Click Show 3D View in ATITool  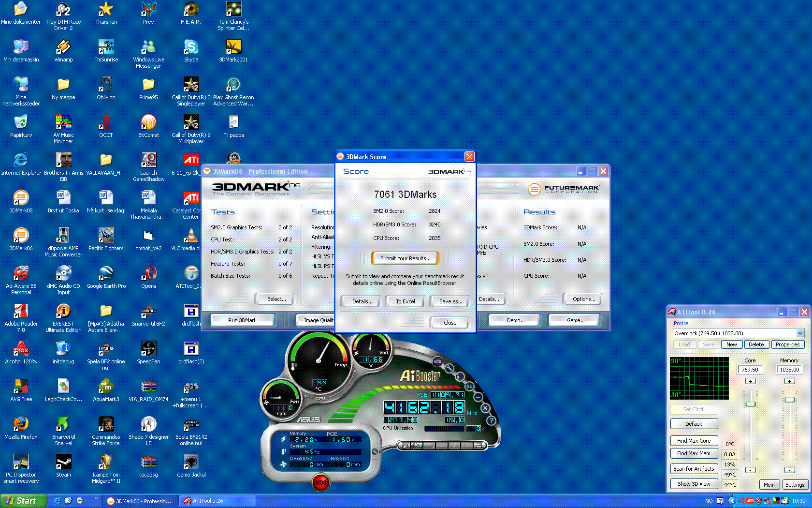click(x=694, y=484)
